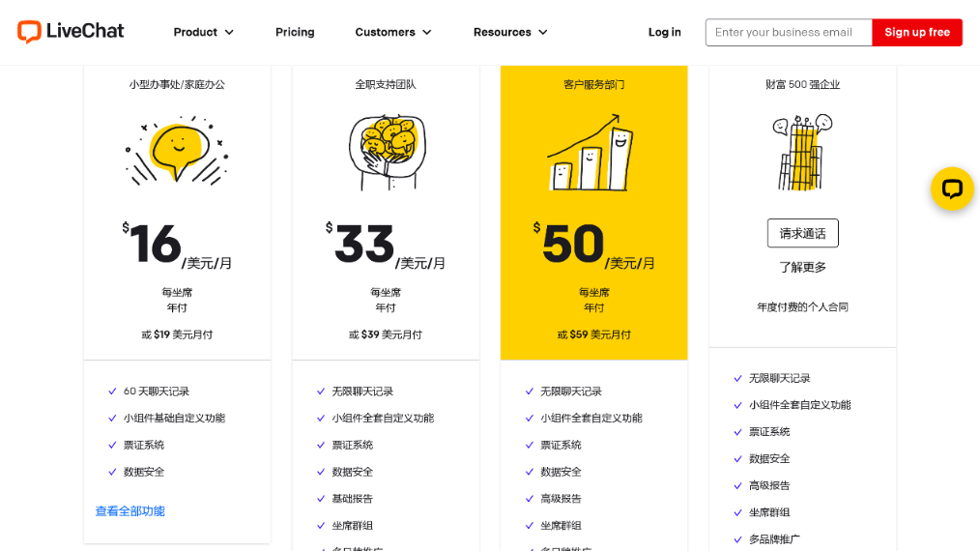Open the Pricing page

[x=295, y=32]
